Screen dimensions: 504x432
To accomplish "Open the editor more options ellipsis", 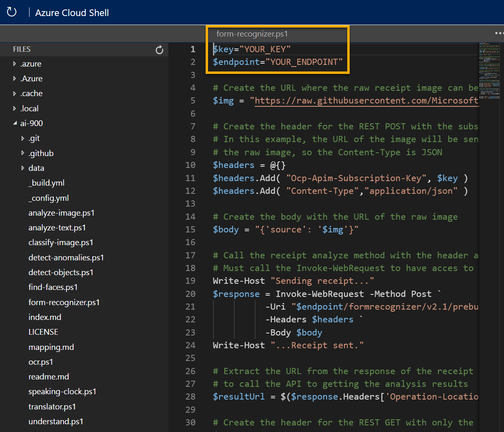I will click(x=499, y=33).
